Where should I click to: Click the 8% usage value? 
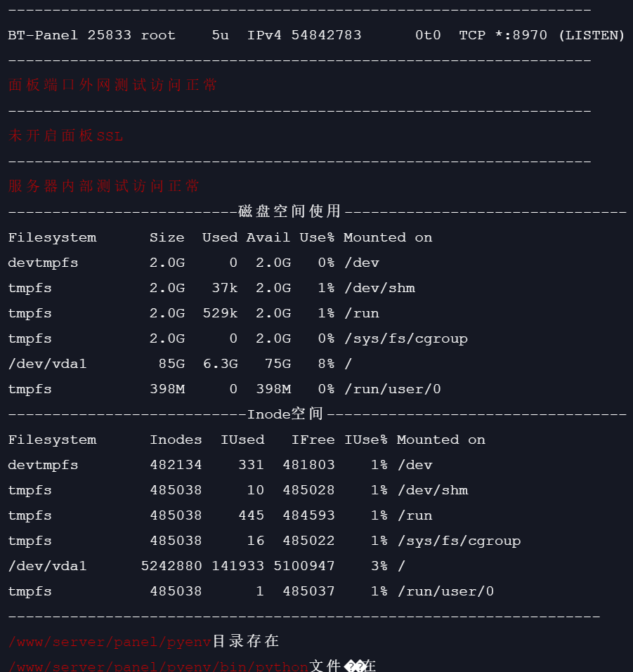click(x=326, y=364)
